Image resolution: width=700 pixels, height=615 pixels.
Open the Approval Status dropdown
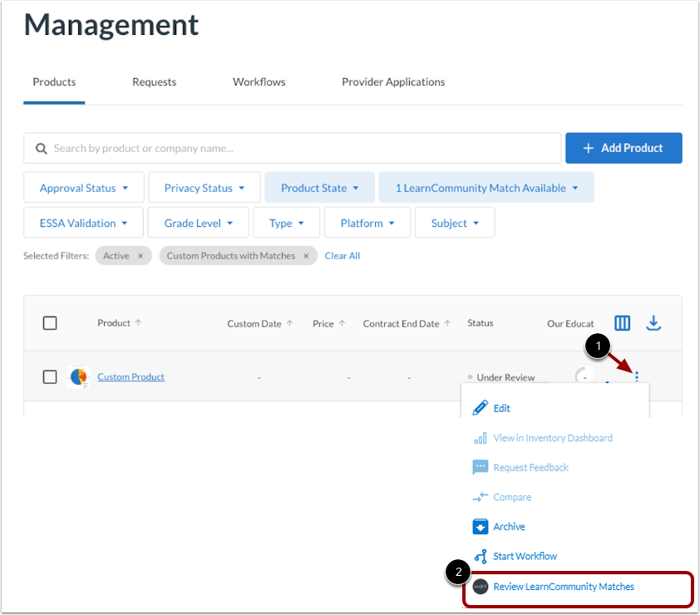[x=84, y=188]
